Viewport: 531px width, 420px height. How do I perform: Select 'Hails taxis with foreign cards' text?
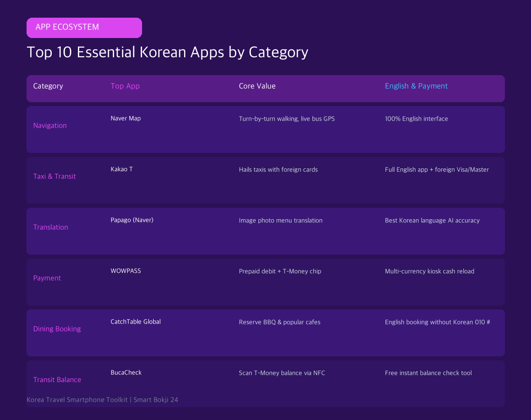278,170
